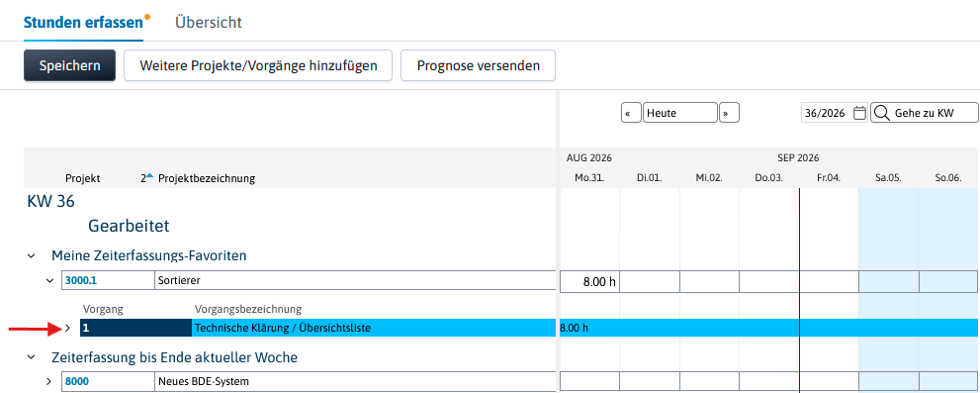Click the Gehe zu KW search field
This screenshot has width=980, height=393.
925,113
